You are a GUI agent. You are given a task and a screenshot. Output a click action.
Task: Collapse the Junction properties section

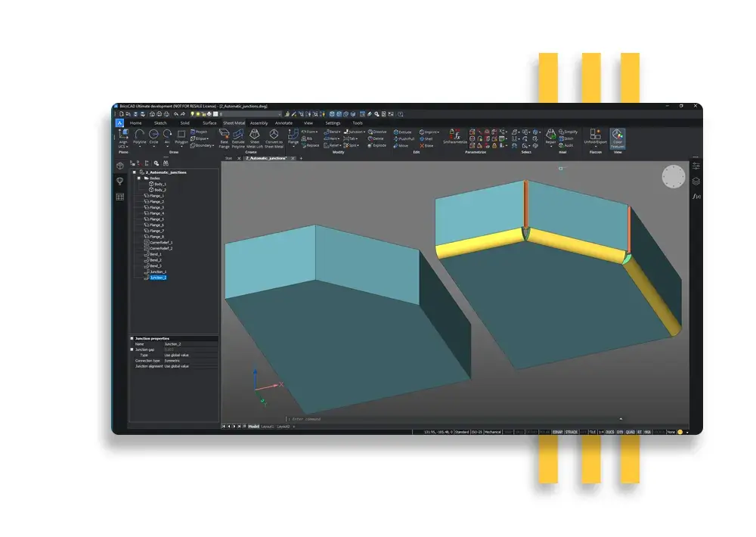tap(132, 338)
